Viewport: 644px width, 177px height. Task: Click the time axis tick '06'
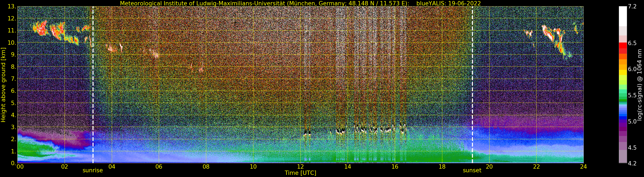point(159,166)
